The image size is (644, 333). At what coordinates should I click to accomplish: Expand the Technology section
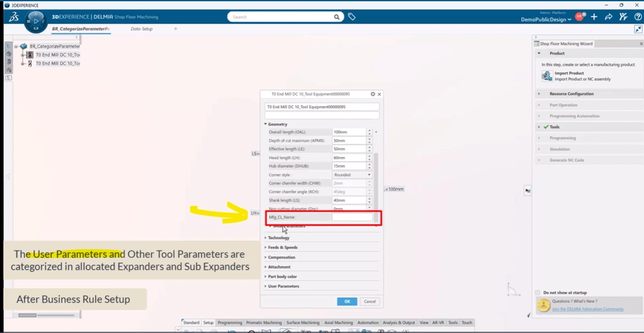266,238
